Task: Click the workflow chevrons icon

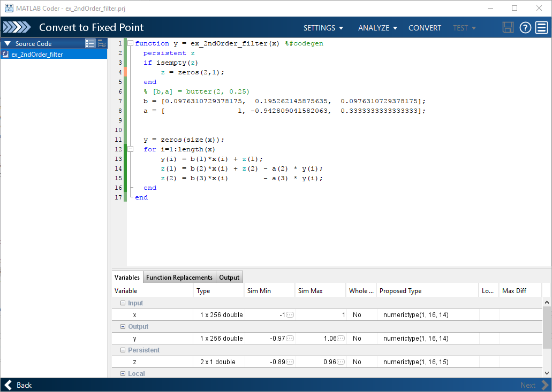Action: [17, 27]
